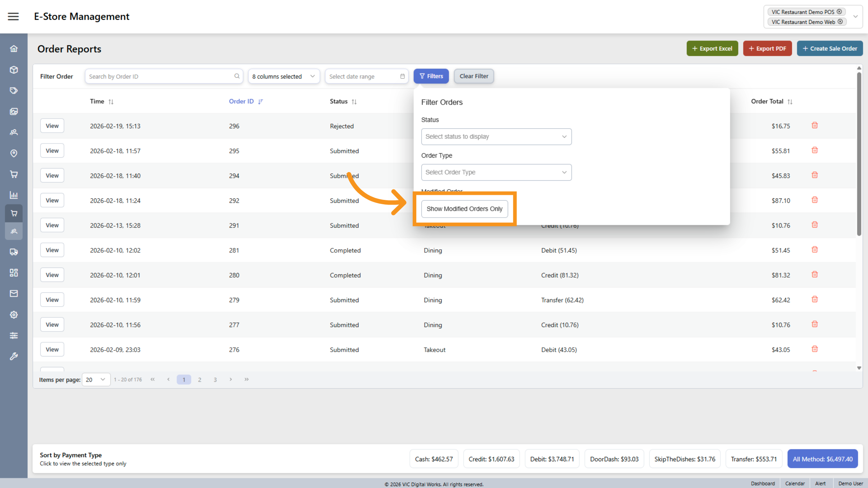Click the Clear Filter button
Image resolution: width=868 pixels, height=488 pixels.
click(x=474, y=76)
